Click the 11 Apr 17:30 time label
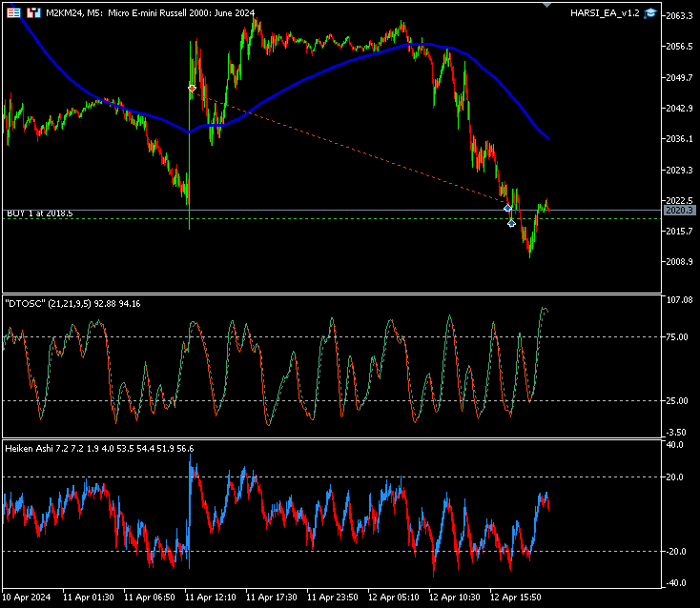The width and height of the screenshot is (700, 608). pyautogui.click(x=272, y=598)
